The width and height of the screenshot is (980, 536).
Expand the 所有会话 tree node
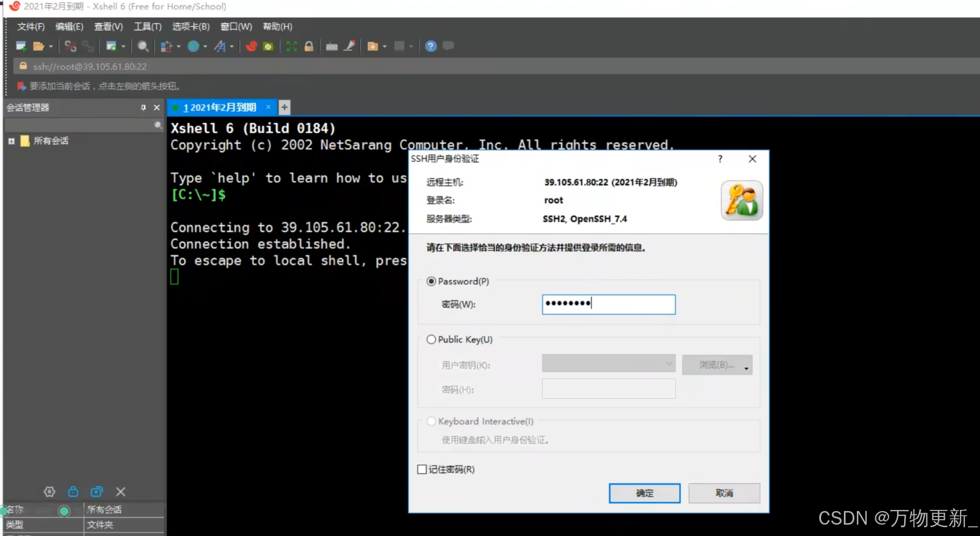click(11, 141)
